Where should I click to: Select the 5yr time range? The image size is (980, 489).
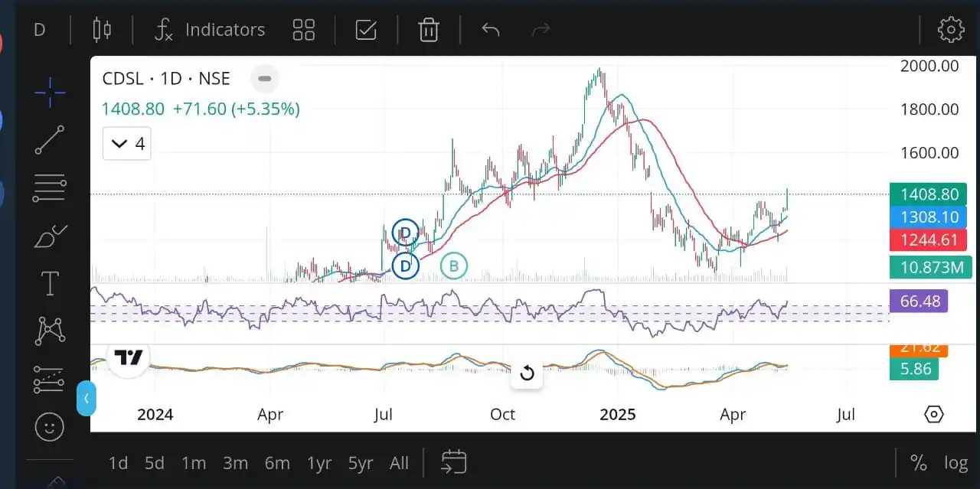pos(361,463)
